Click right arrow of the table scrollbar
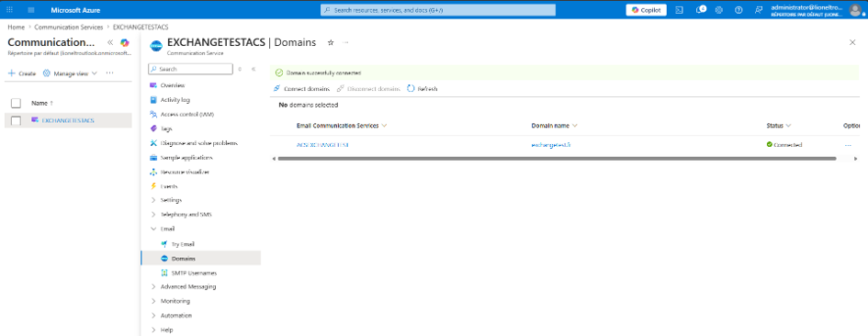 tap(856, 158)
